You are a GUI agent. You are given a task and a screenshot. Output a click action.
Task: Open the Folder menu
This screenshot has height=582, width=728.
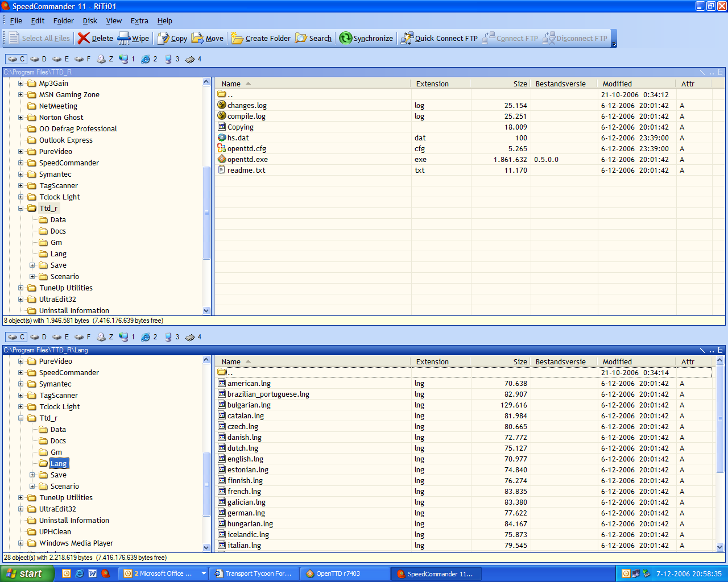(63, 20)
